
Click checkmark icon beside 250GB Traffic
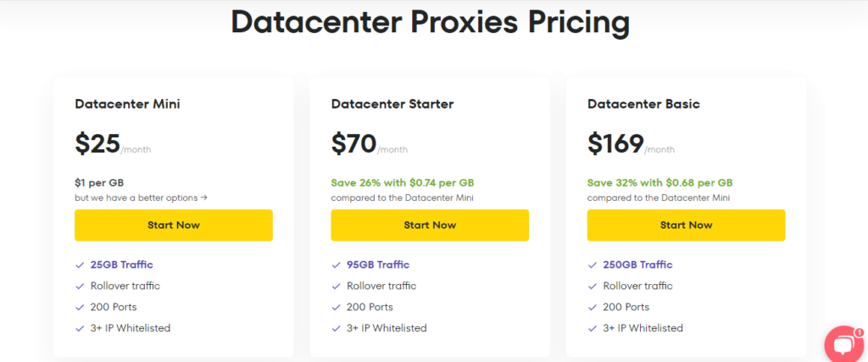592,265
